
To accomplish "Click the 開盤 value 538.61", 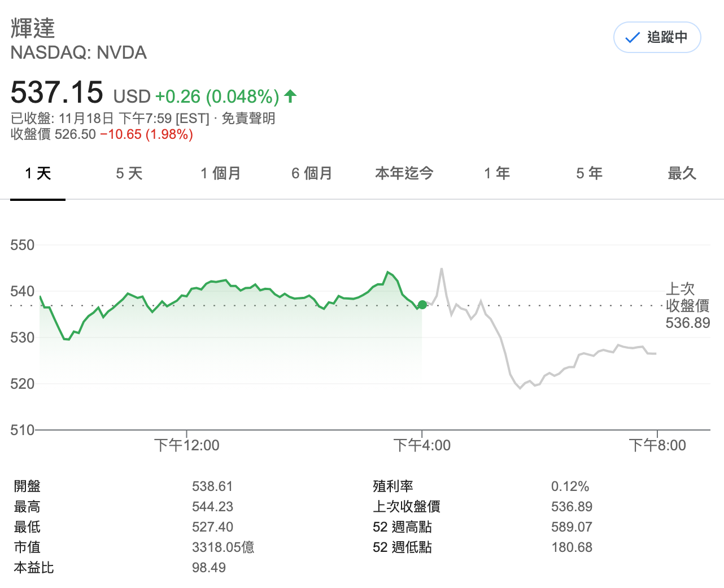I will click(212, 486).
